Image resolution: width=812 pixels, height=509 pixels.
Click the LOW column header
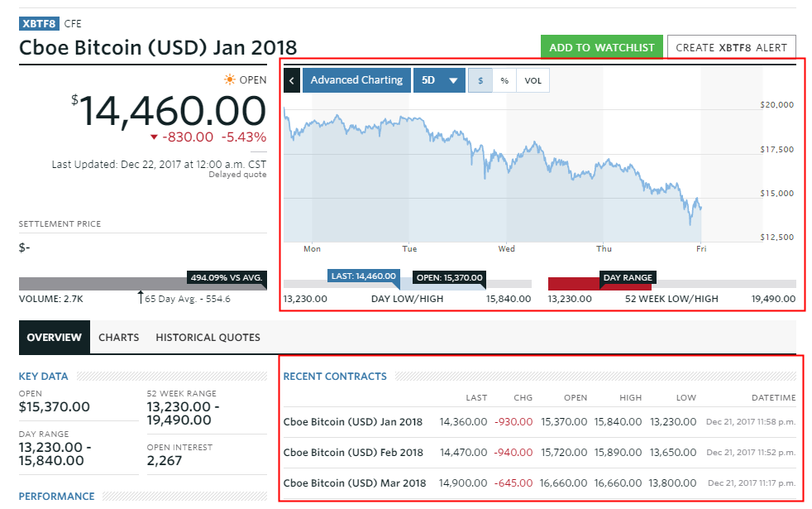(x=686, y=397)
